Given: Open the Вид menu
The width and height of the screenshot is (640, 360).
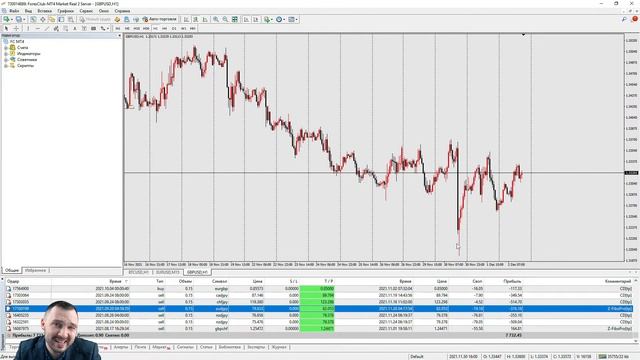Looking at the screenshot, I should click(x=28, y=11).
